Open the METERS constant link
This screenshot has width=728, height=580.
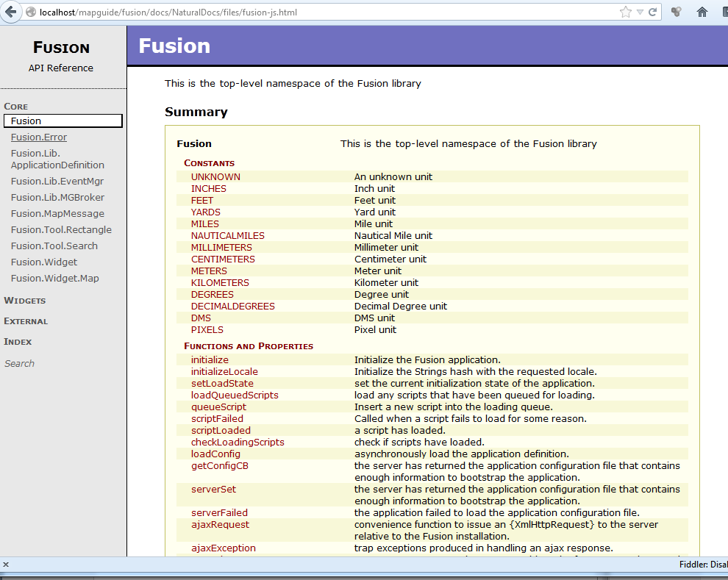tap(209, 271)
